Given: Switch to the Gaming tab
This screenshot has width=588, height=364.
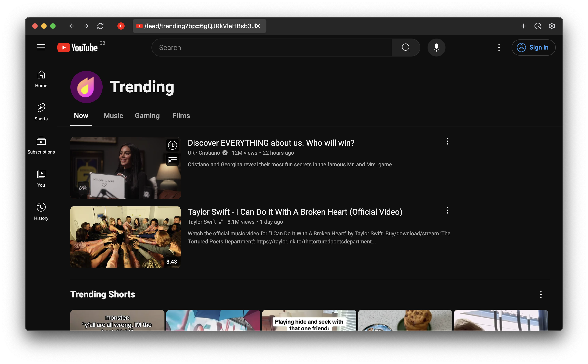Looking at the screenshot, I should [147, 116].
